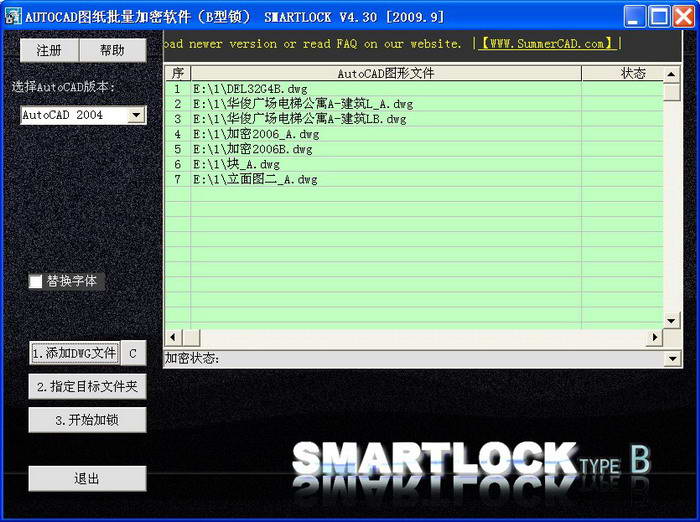Click the 状态 column header
The width and height of the screenshot is (700, 522).
pos(623,73)
